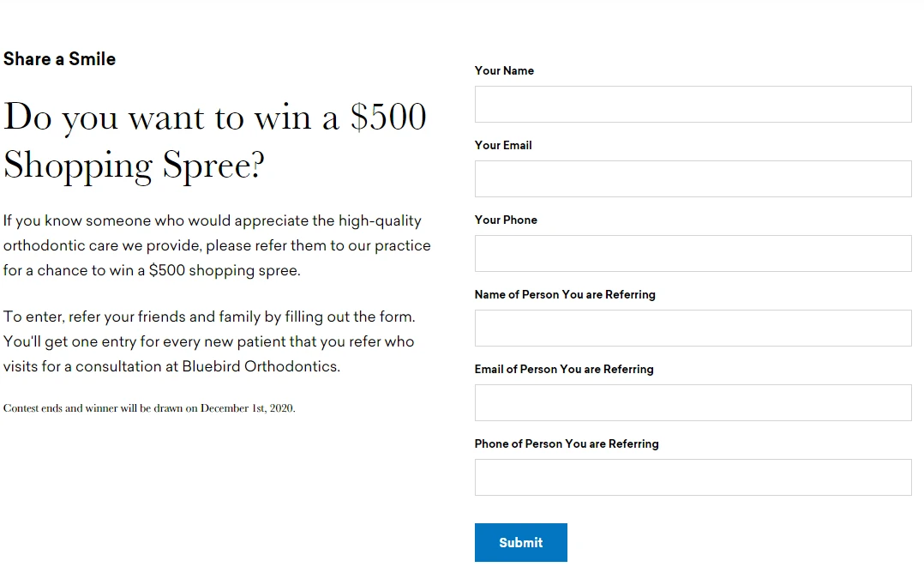Click the "Your Email" field label

coord(503,145)
